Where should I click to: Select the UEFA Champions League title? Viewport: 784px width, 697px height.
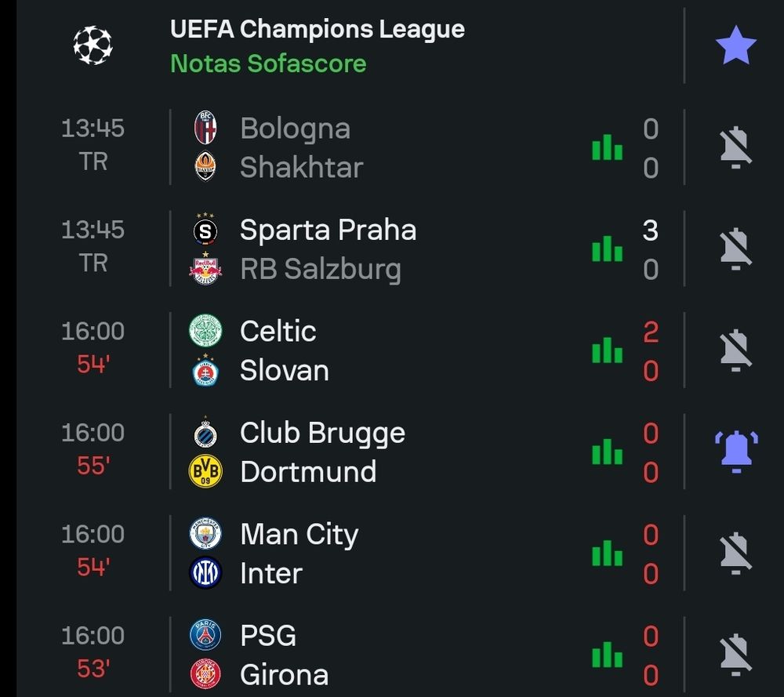(317, 30)
